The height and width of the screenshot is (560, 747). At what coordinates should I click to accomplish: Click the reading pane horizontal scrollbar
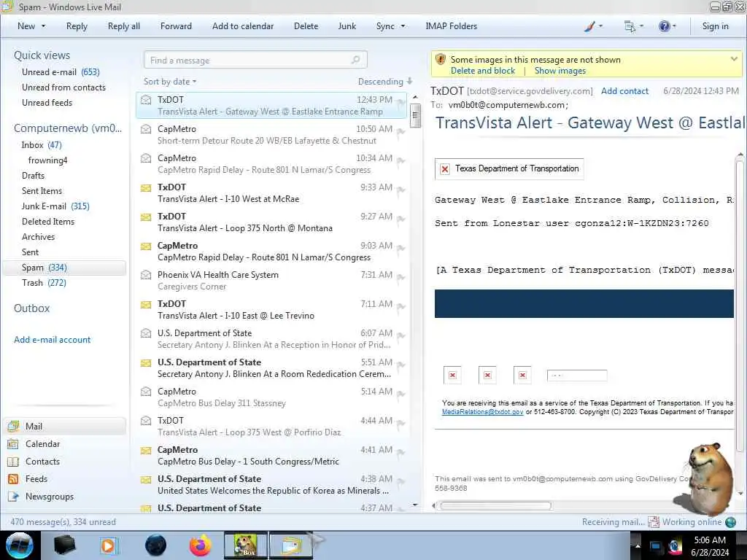coord(495,506)
